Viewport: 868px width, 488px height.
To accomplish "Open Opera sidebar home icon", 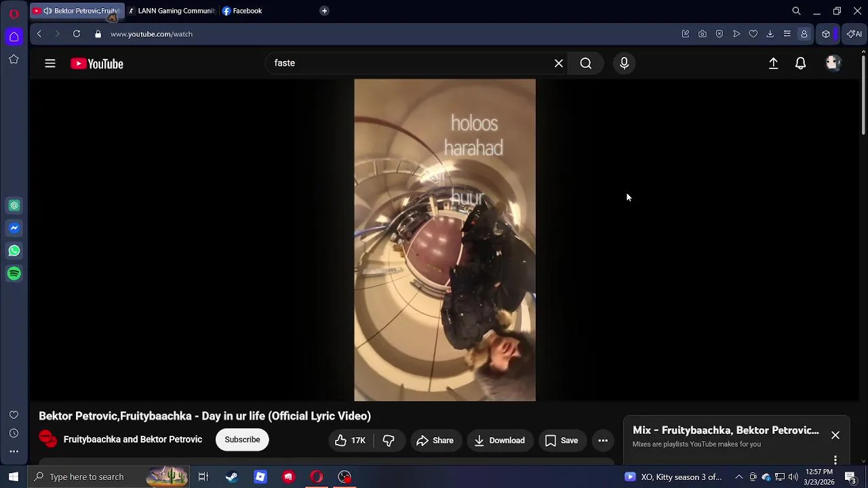I will [x=14, y=37].
